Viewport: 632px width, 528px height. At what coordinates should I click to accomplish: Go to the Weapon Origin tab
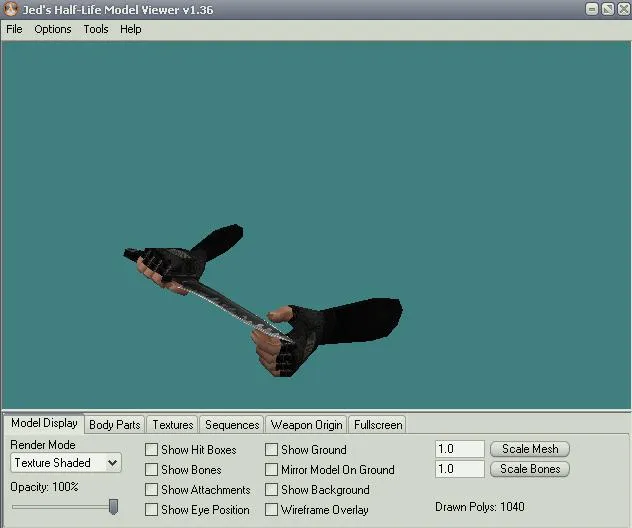(x=306, y=425)
